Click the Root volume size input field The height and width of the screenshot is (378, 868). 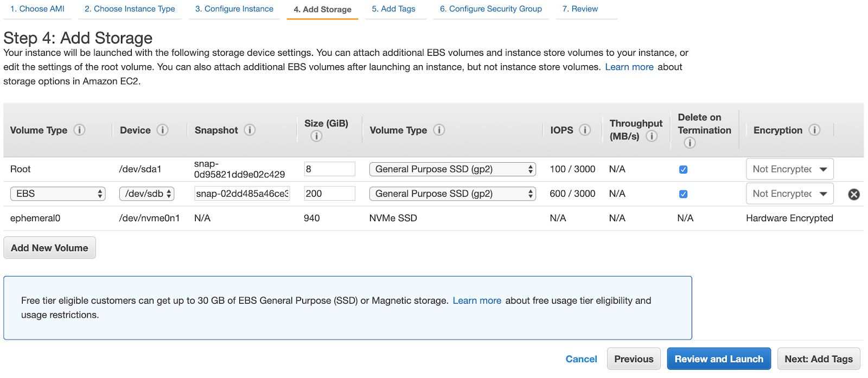(329, 169)
